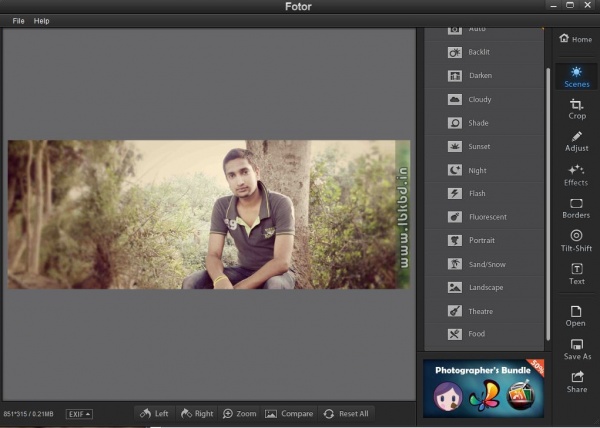Screen dimensions: 600x428
Task: Apply the Fluorescent scene icon
Action: pyautogui.click(x=455, y=217)
